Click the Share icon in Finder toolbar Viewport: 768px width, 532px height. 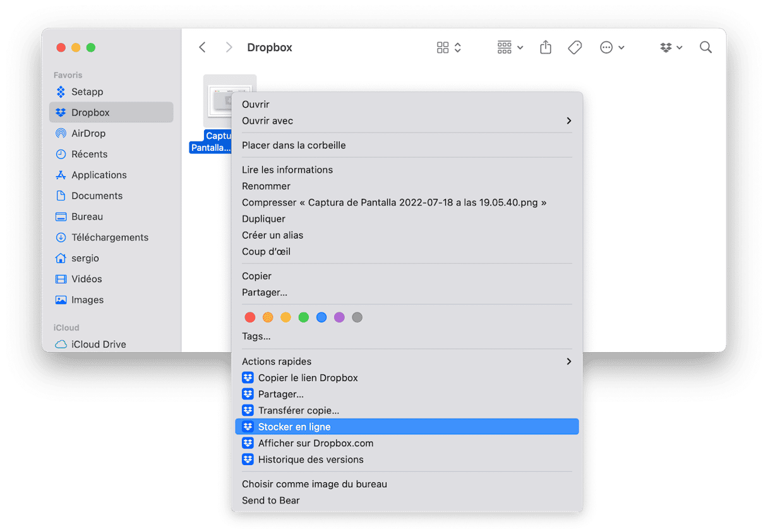pos(546,47)
